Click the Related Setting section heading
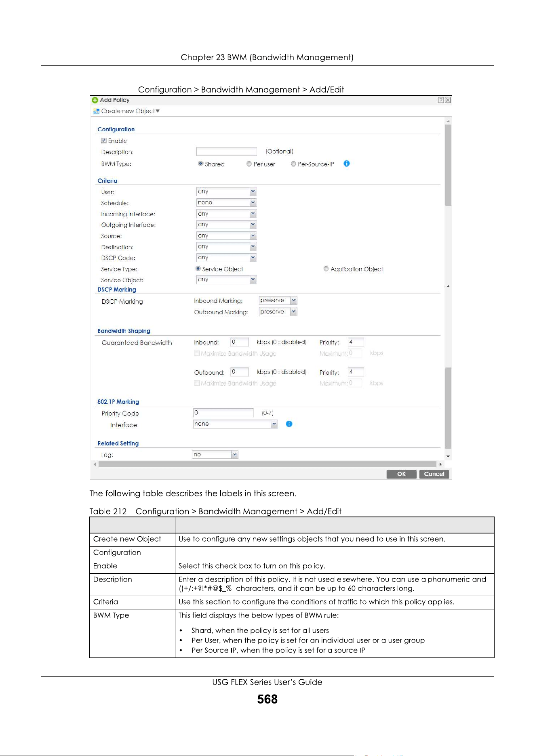 pyautogui.click(x=118, y=443)
